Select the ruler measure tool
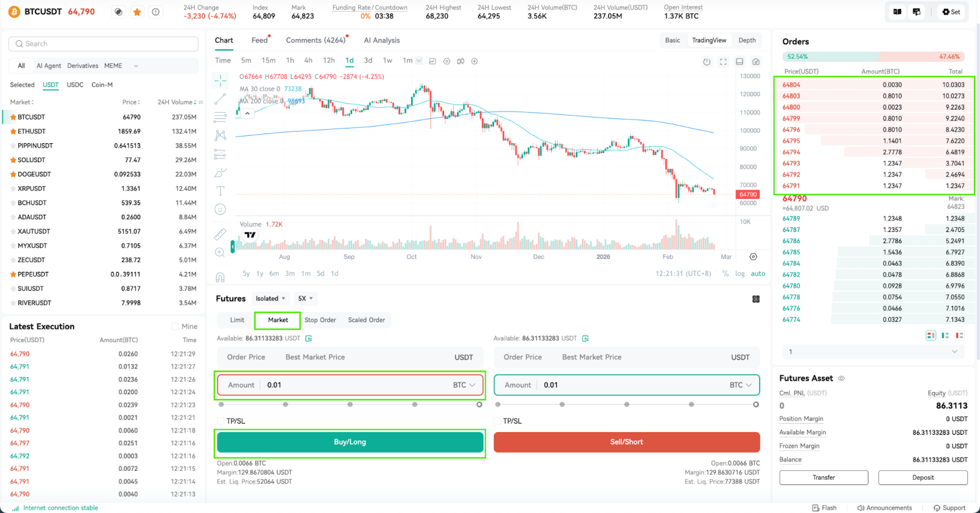Image resolution: width=980 pixels, height=513 pixels. coord(221,234)
